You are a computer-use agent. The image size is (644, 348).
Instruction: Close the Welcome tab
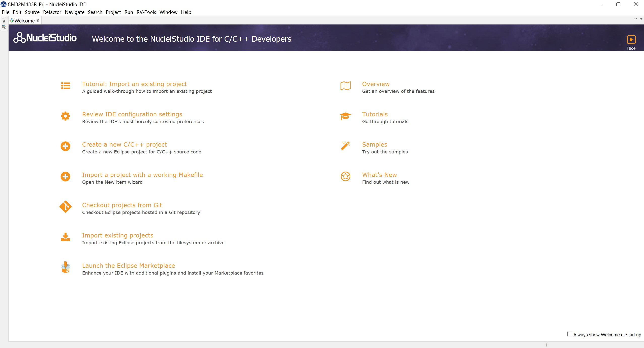tap(38, 20)
